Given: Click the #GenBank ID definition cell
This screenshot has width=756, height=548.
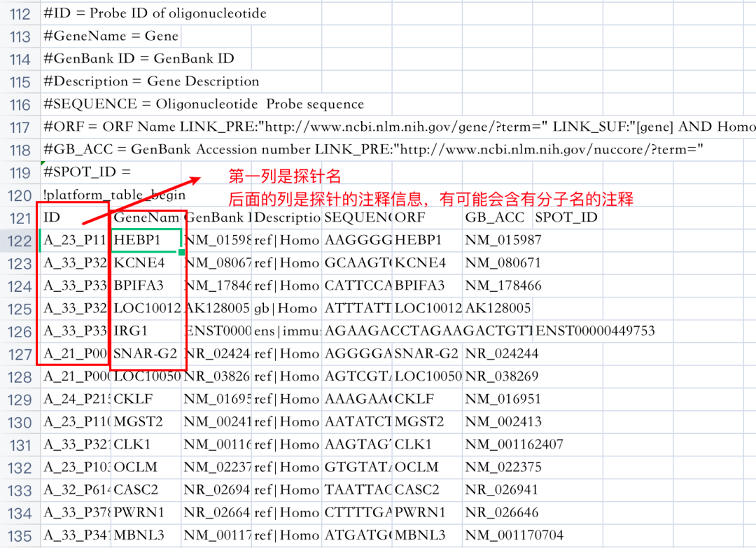Looking at the screenshot, I should [139, 59].
